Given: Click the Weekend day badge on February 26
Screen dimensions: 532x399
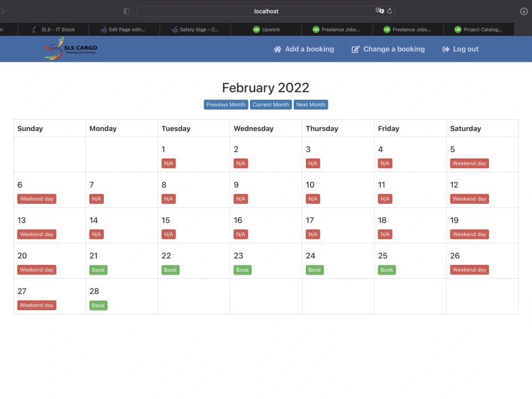Looking at the screenshot, I should point(470,270).
